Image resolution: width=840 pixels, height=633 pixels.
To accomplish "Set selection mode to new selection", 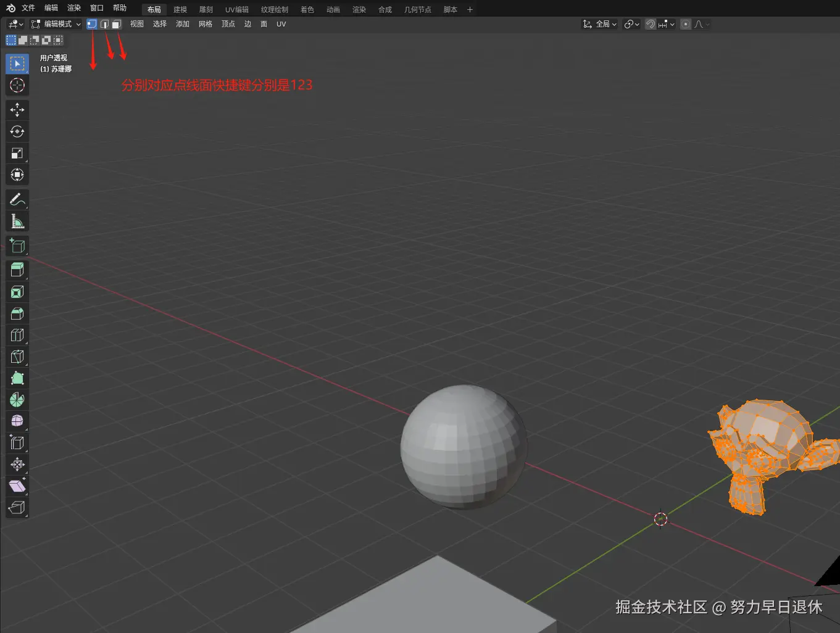I will click(11, 40).
